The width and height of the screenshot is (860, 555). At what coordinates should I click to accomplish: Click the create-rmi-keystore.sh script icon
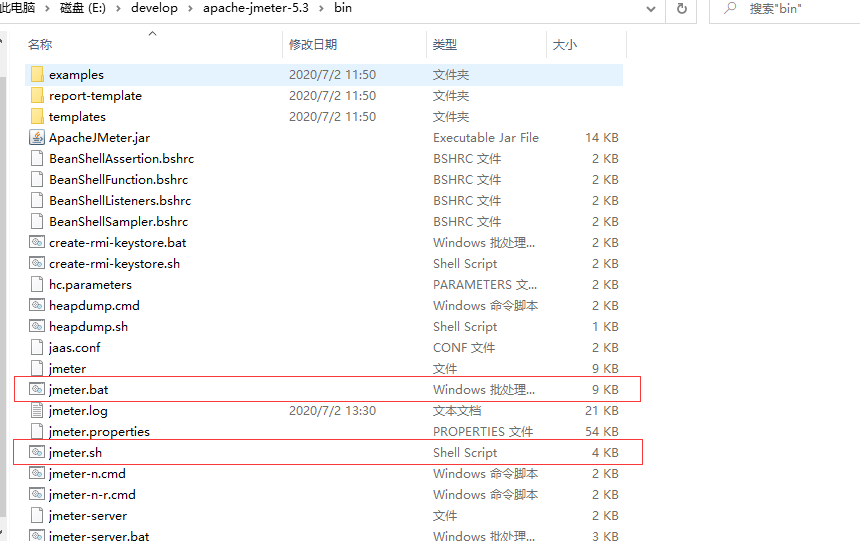[x=37, y=263]
